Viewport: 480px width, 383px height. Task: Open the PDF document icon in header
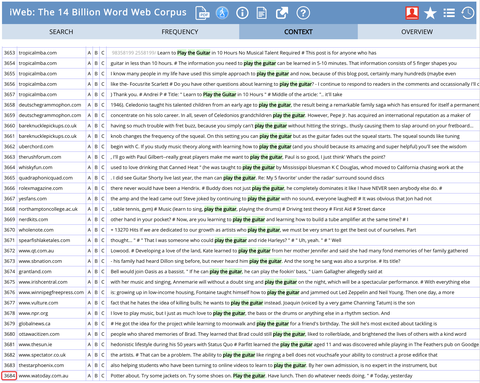[x=202, y=13]
